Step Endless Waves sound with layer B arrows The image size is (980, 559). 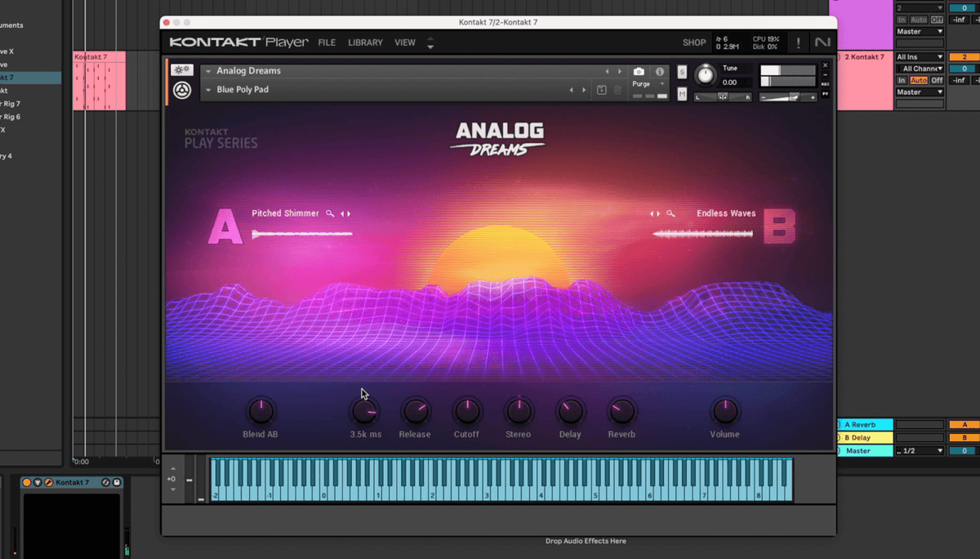click(655, 213)
